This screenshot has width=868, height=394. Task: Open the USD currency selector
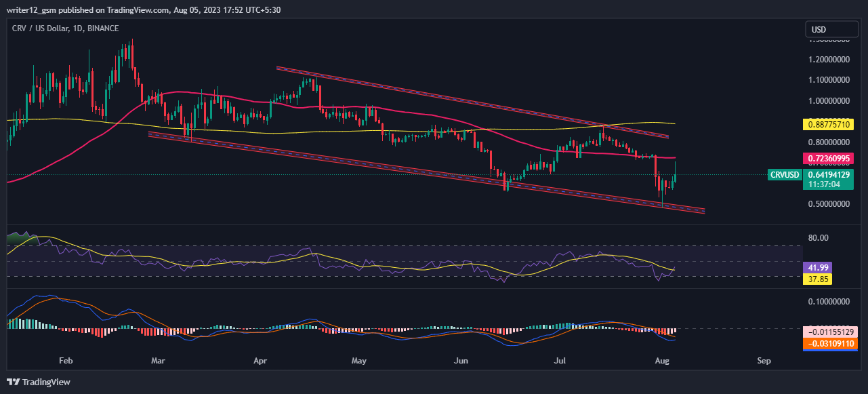(831, 30)
